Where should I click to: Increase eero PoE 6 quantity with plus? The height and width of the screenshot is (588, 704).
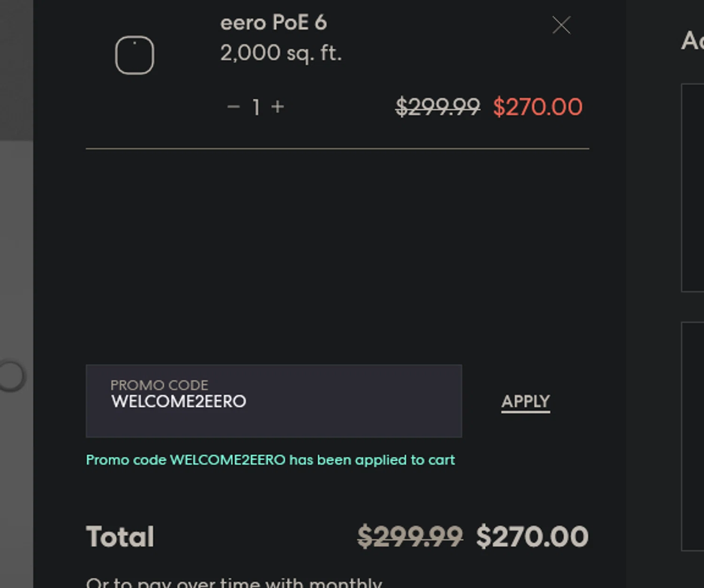(277, 107)
